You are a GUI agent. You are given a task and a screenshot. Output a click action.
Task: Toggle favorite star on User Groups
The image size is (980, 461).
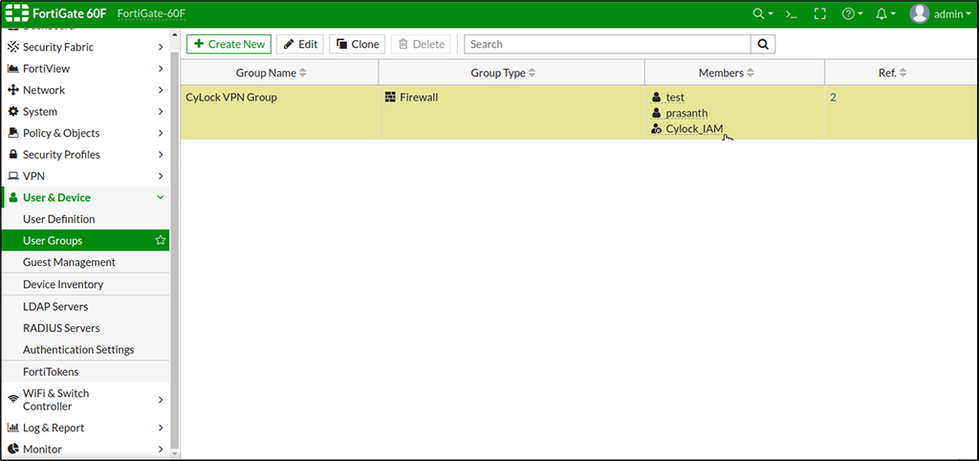click(x=161, y=241)
